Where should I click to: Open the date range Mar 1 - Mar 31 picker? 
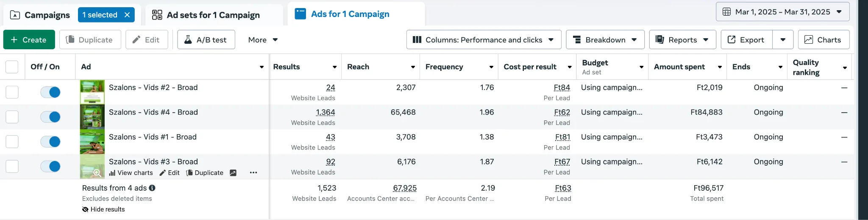(x=782, y=12)
